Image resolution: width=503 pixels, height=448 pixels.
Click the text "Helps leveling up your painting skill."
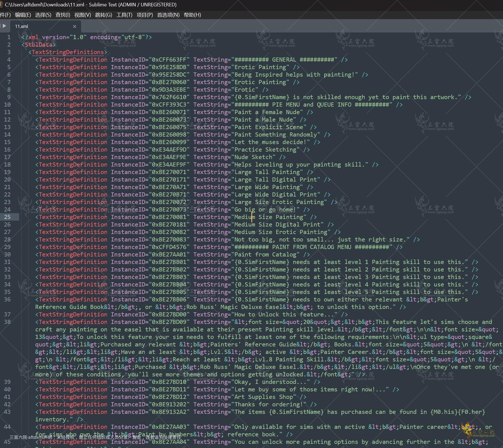pos(299,165)
